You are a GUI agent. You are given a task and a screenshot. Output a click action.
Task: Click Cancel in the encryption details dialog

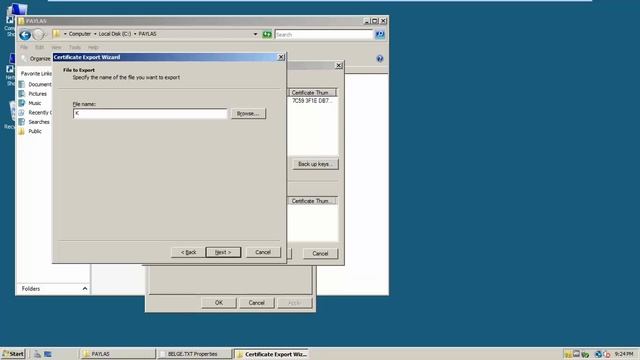click(x=320, y=253)
